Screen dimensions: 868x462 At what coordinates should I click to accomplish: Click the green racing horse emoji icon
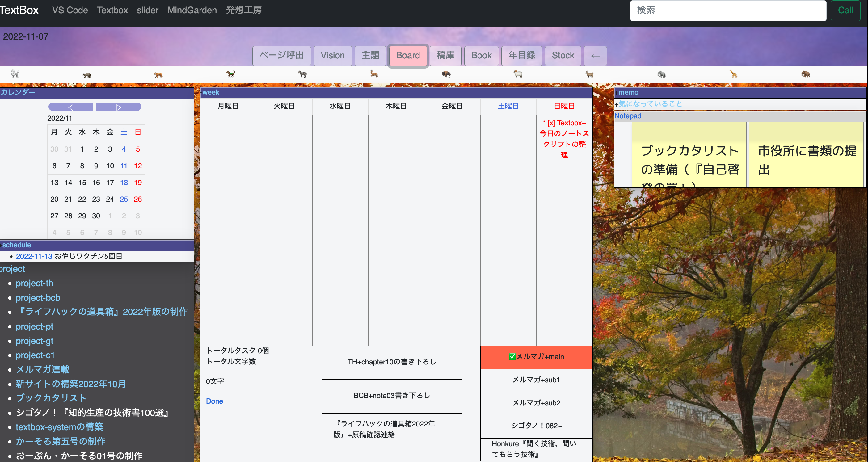(x=230, y=74)
